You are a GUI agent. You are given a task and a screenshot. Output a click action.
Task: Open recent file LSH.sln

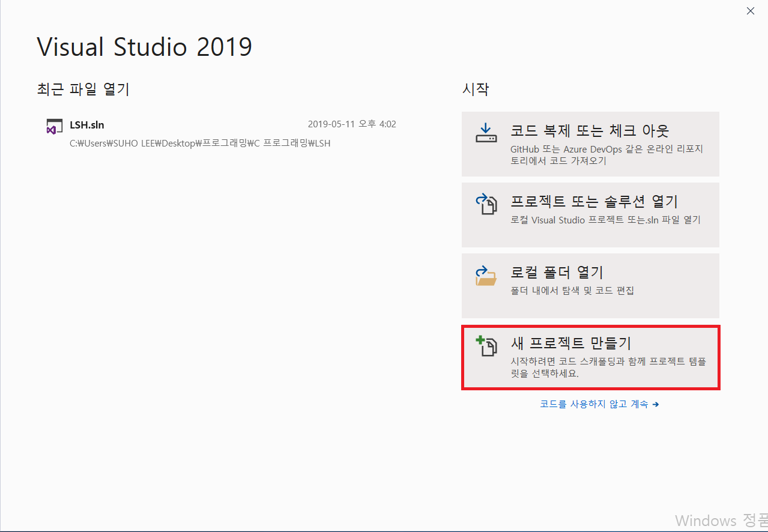[x=221, y=133]
